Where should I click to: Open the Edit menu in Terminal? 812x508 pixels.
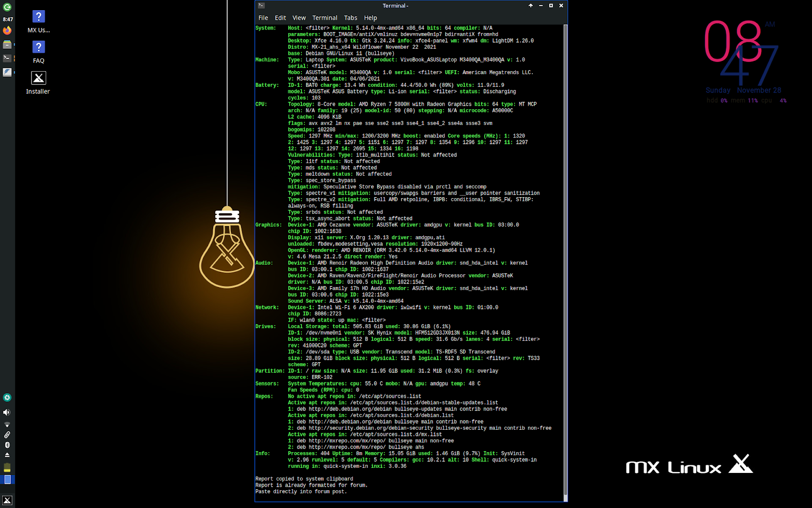click(280, 18)
